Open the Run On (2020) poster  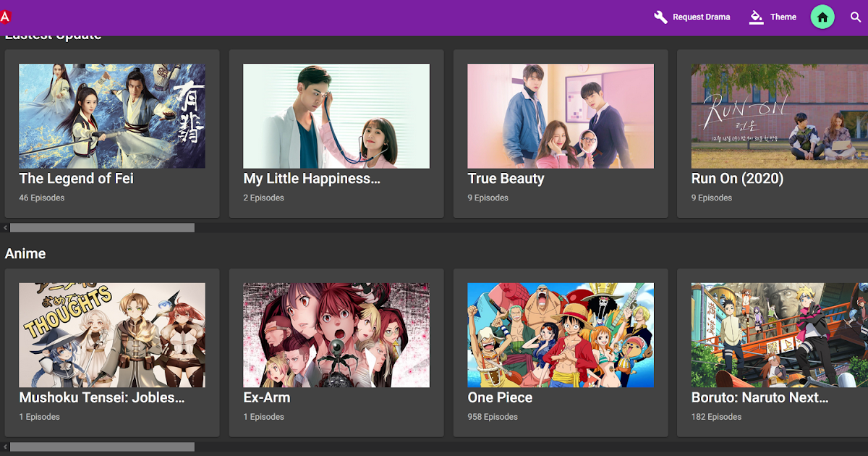(x=780, y=116)
